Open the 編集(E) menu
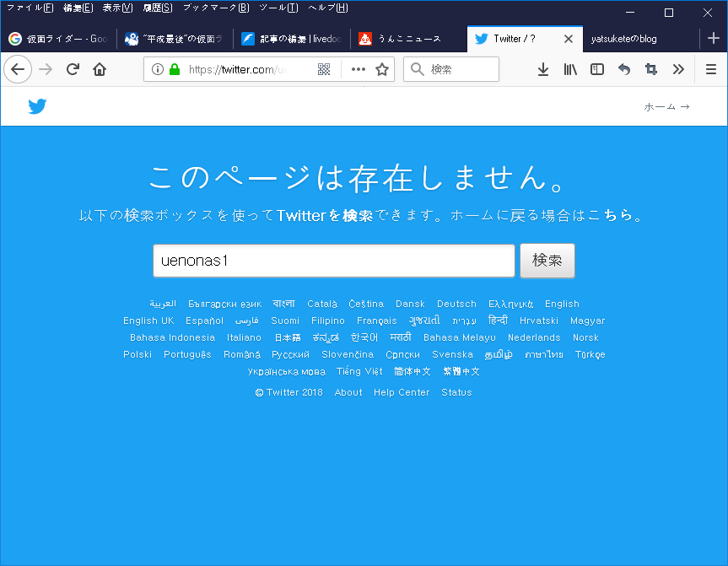This screenshot has width=728, height=566. click(78, 8)
